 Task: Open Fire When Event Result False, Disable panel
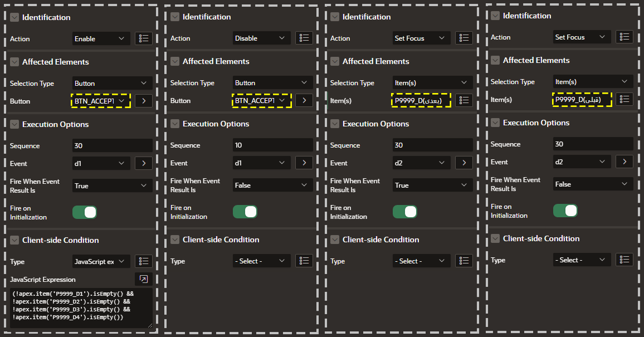pyautogui.click(x=273, y=185)
